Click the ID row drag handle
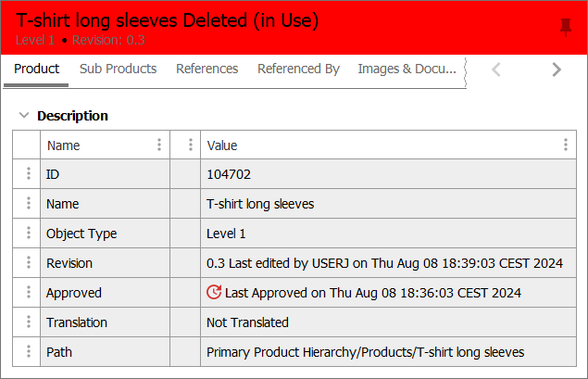The width and height of the screenshot is (588, 379). point(28,174)
